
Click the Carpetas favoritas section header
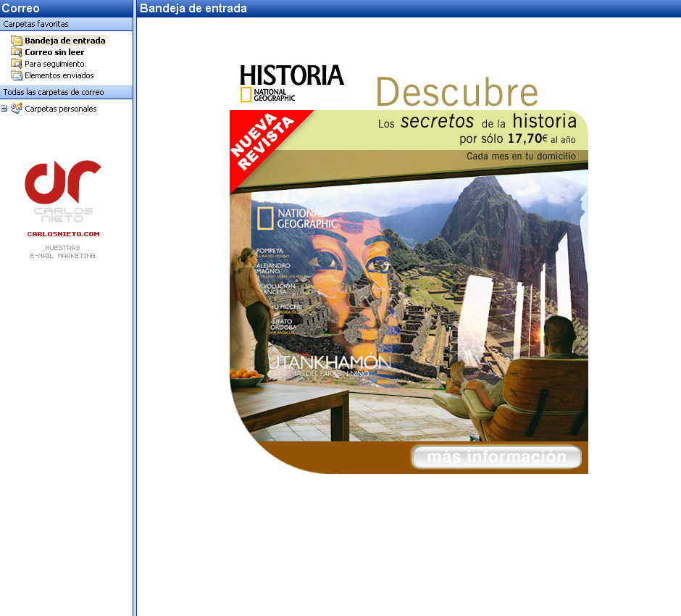click(x=67, y=24)
